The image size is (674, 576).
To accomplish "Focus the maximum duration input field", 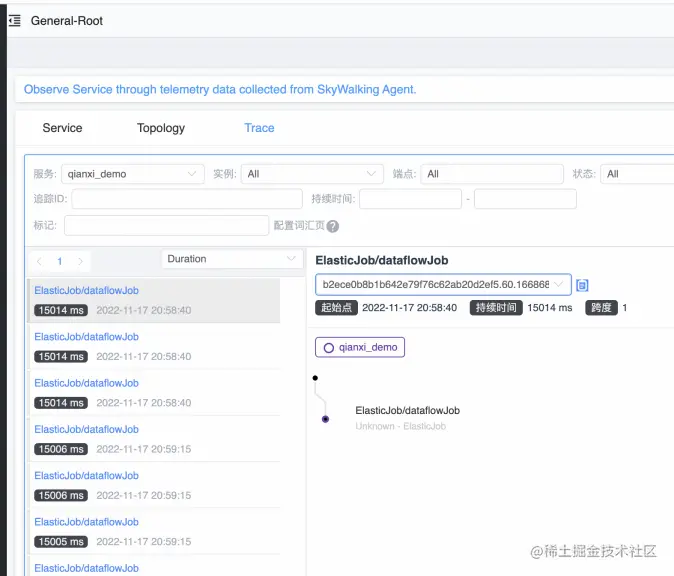I will pyautogui.click(x=525, y=199).
